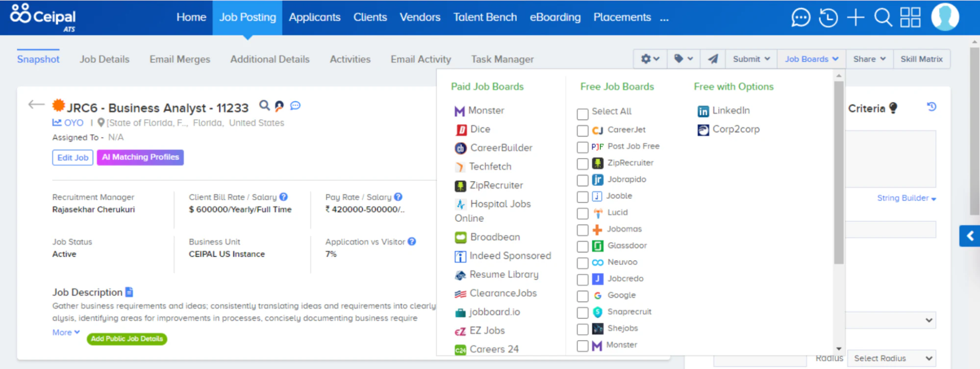Tick the Google job board checkbox
The image size is (980, 369).
tap(582, 296)
